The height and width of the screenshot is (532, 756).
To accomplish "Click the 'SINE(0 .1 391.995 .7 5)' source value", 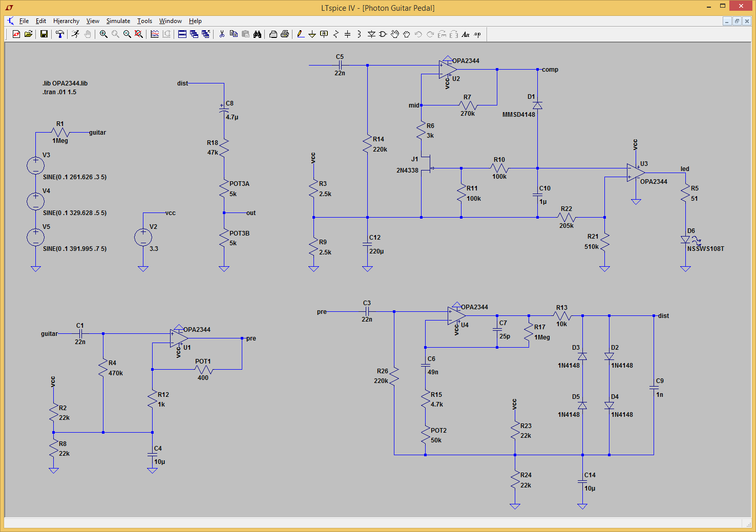I will (x=75, y=249).
